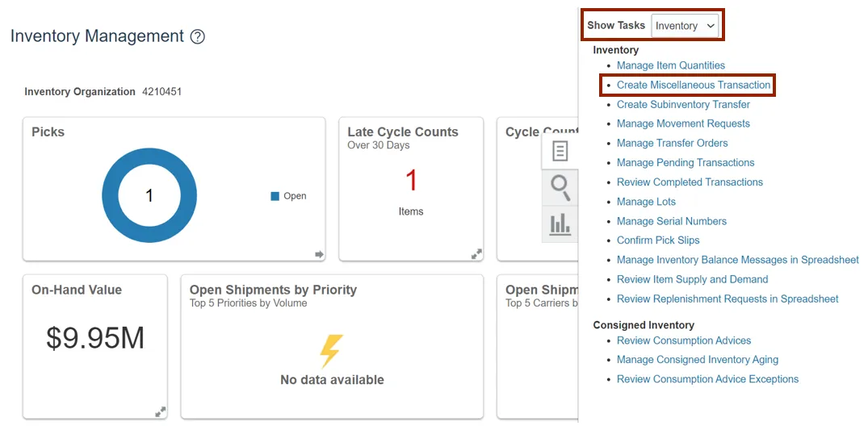Go to Manage Movement Requests
This screenshot has width=868, height=426.
[683, 123]
